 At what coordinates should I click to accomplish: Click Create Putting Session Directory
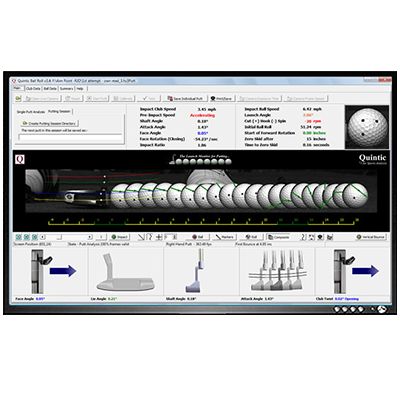tap(49, 123)
